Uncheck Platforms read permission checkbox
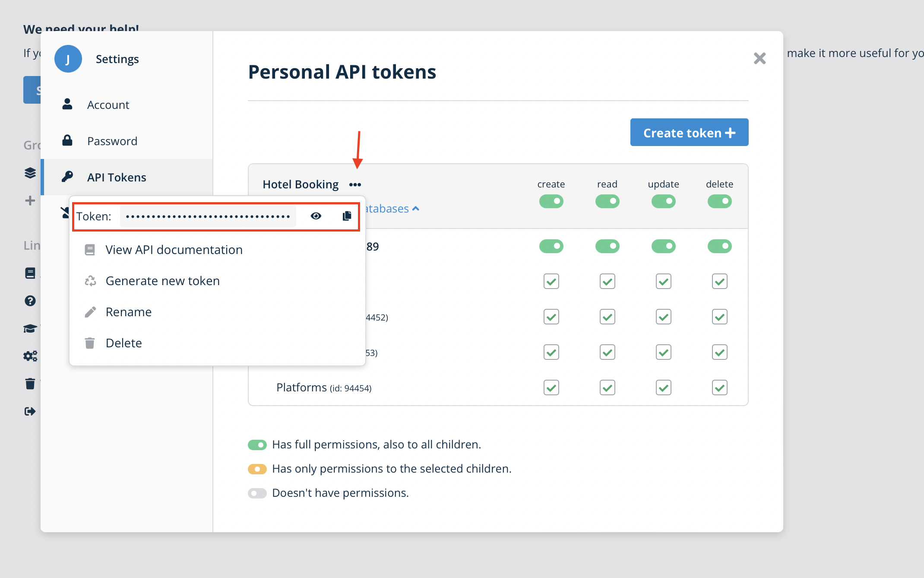The image size is (924, 578). pos(607,388)
